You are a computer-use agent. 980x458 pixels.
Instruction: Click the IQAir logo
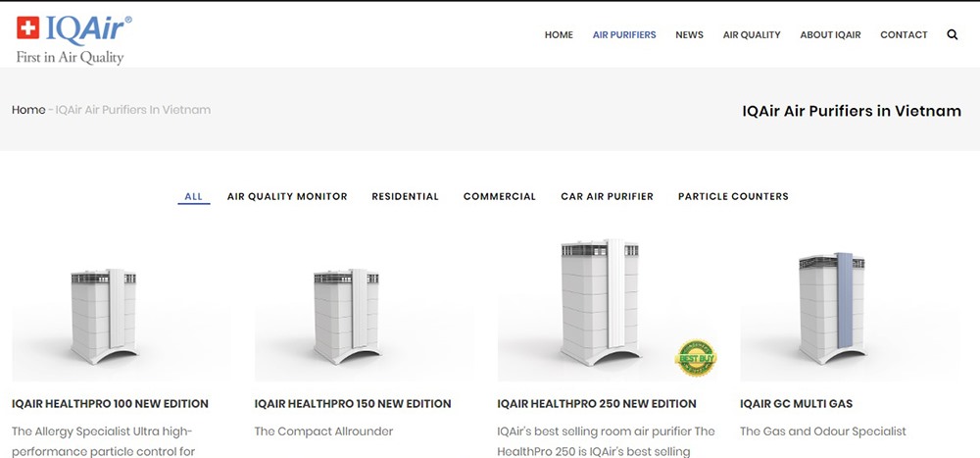[x=74, y=39]
